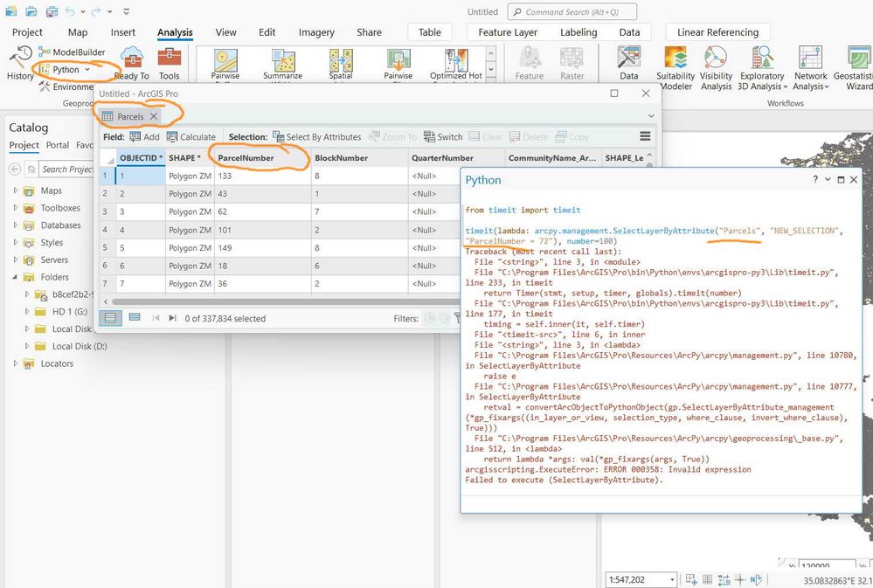Open the Spatial Join tool
This screenshot has width=873, height=588.
341,65
